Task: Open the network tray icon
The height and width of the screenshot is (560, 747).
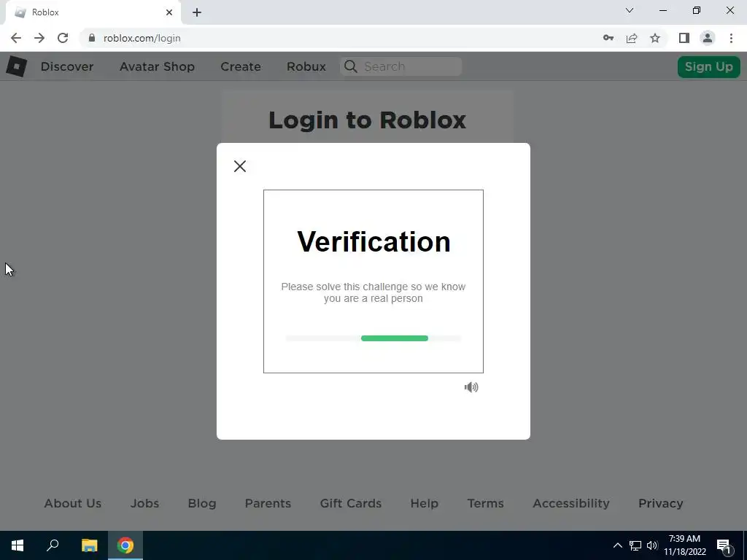Action: (x=635, y=545)
